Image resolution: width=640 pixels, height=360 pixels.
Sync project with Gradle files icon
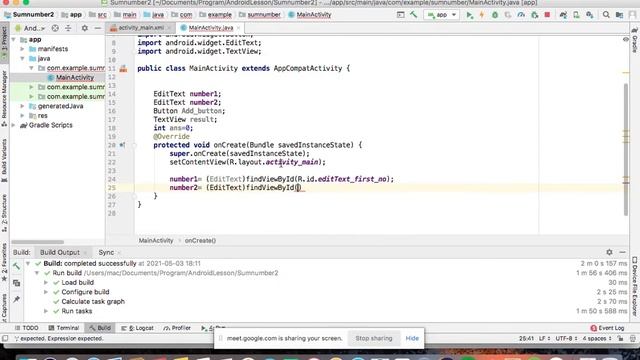(563, 15)
